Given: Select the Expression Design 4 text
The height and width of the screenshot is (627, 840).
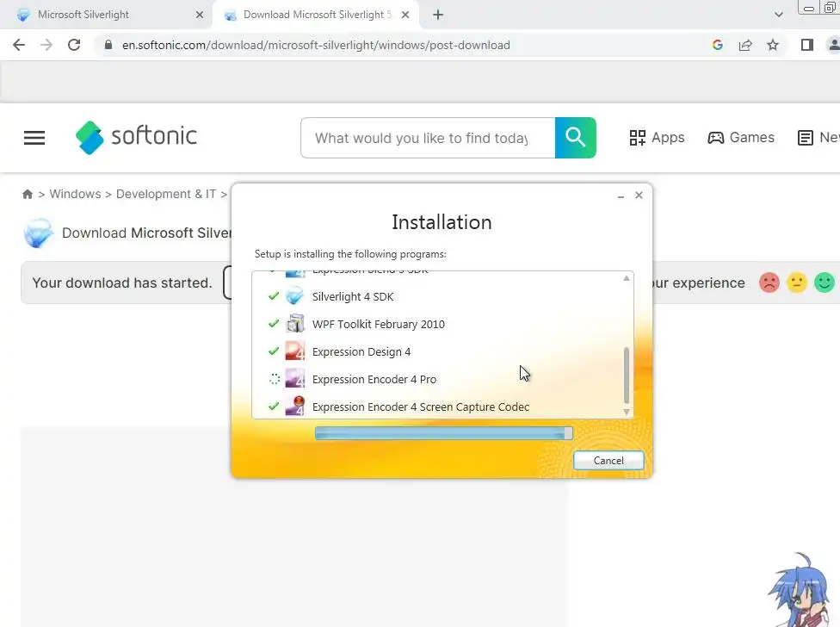Looking at the screenshot, I should 361,352.
